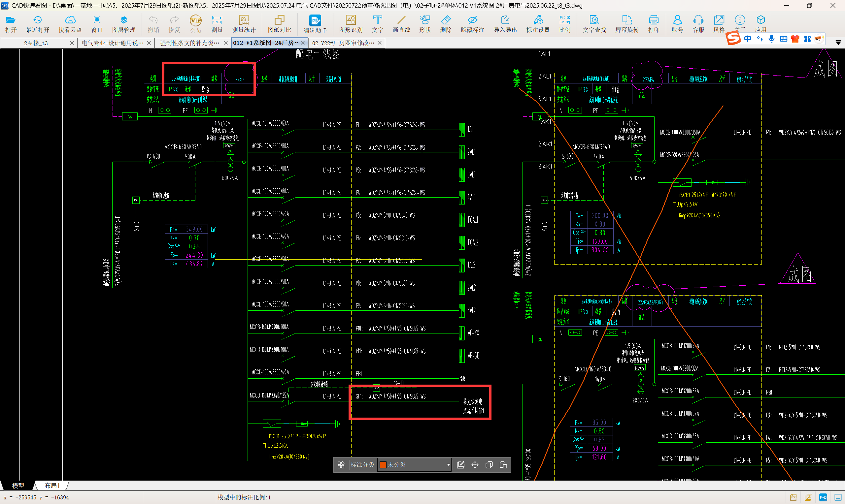
Task: Click the batch PDF export icon
Action: tap(808, 497)
